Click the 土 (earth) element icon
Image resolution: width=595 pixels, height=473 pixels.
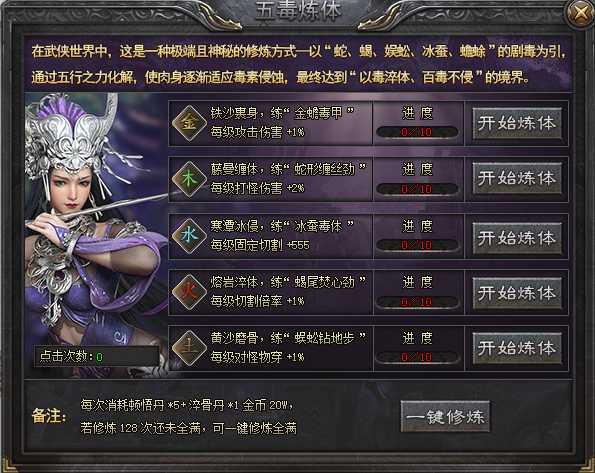189,348
